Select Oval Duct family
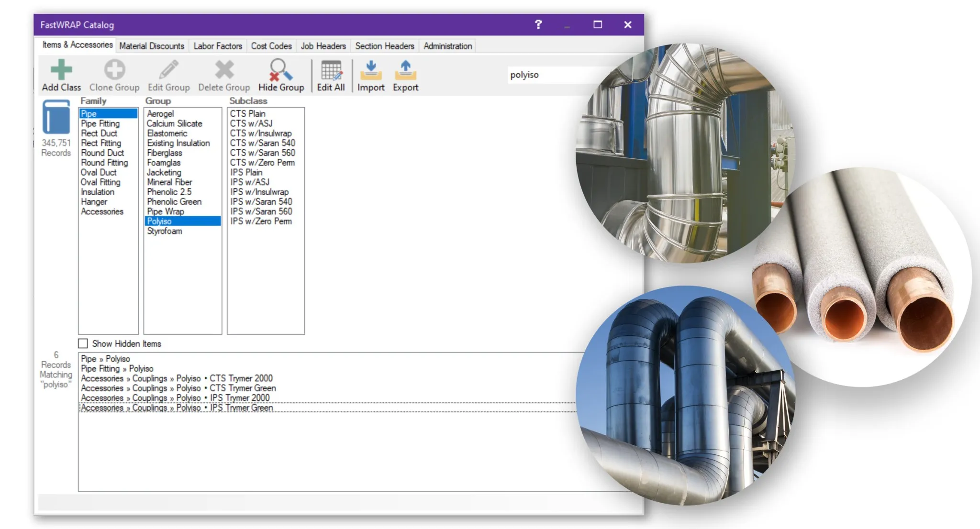This screenshot has width=980, height=529. [109, 172]
